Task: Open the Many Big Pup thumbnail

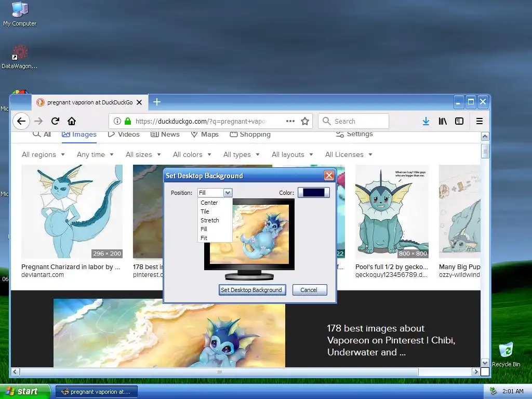Action: (459, 211)
